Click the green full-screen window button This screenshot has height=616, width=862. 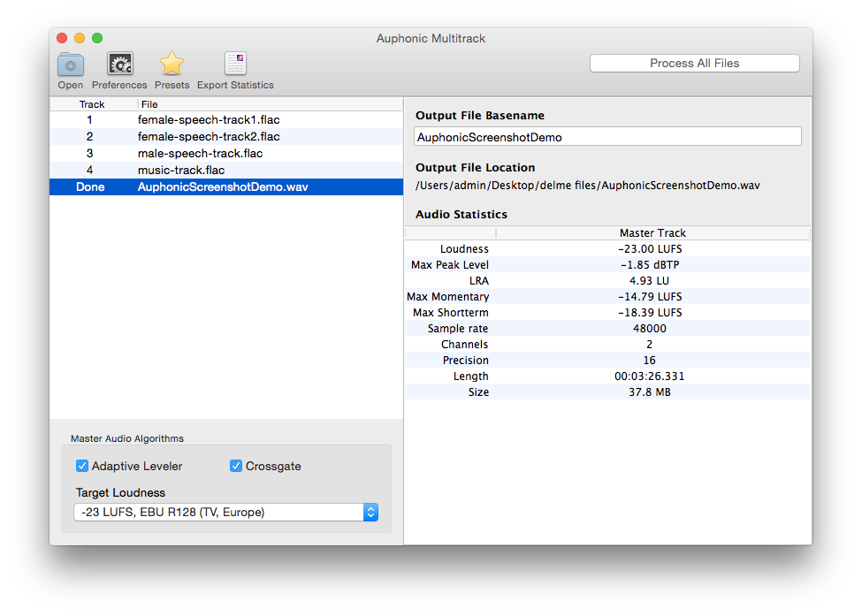tap(97, 38)
